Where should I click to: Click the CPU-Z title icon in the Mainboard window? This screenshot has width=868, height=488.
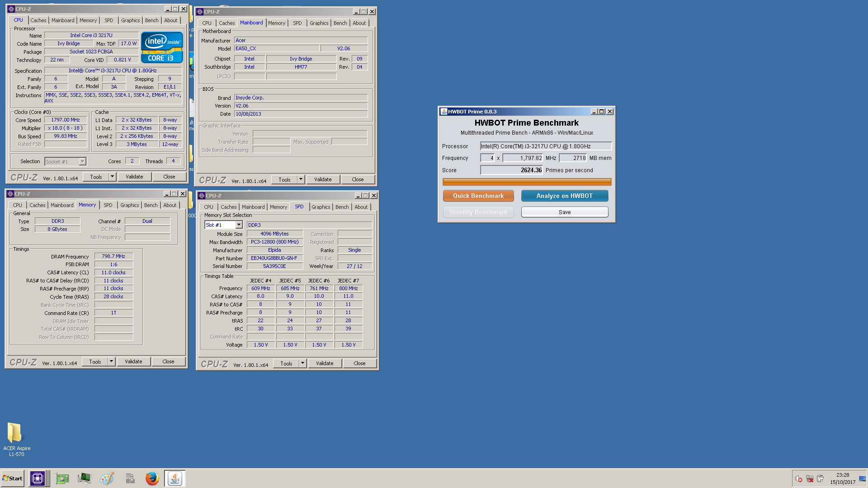[200, 12]
